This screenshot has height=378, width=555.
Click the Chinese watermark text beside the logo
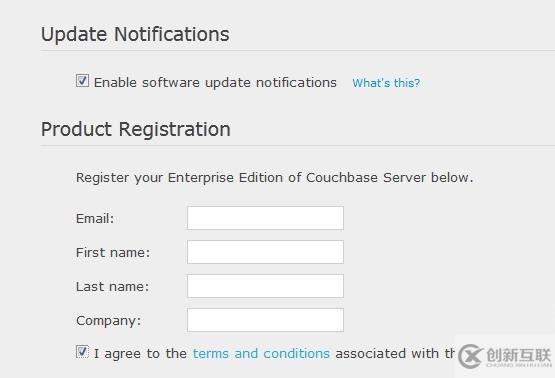tap(519, 355)
